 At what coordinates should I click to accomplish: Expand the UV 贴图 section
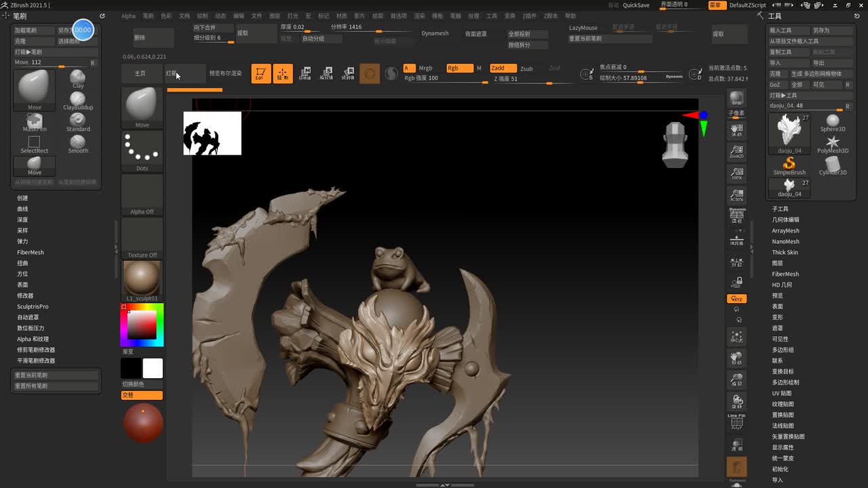[x=781, y=393]
